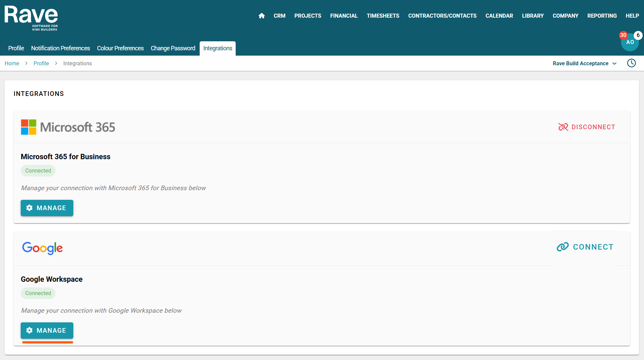This screenshot has width=644, height=360.
Task: Manage Microsoft 365 for Business connection
Action: tap(47, 208)
